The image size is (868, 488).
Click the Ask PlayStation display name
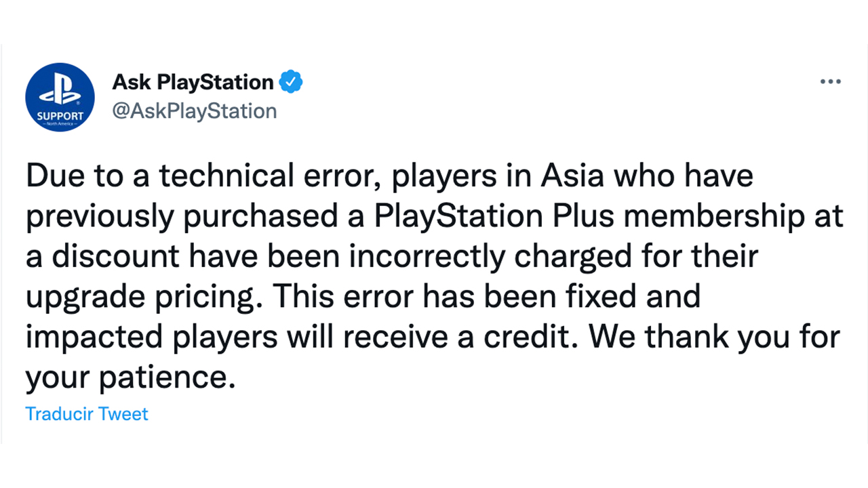pos(193,82)
